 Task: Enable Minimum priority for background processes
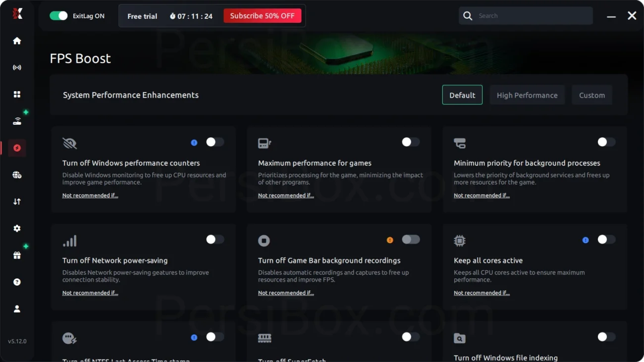click(606, 142)
